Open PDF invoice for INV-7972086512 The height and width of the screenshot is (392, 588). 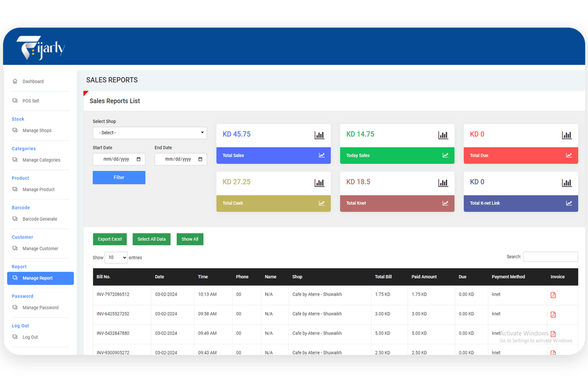(553, 295)
